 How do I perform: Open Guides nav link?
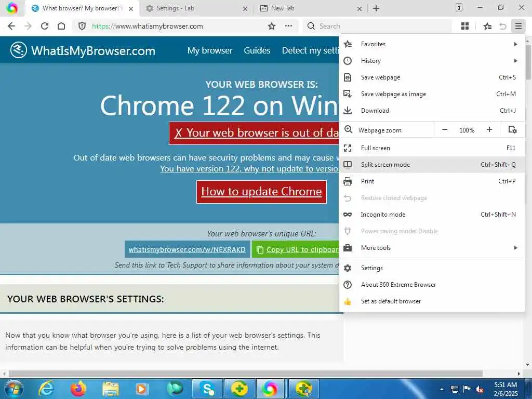pos(257,50)
